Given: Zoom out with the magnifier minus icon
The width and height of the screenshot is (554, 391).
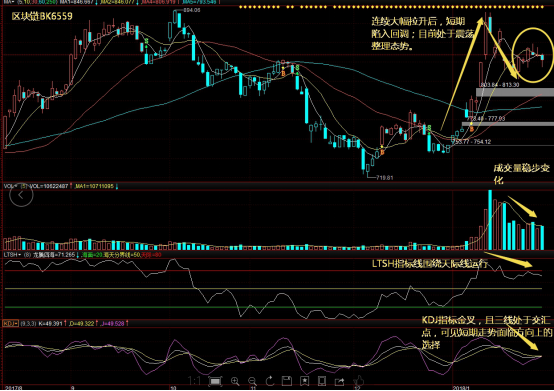Looking at the screenshot, I should point(252,381).
